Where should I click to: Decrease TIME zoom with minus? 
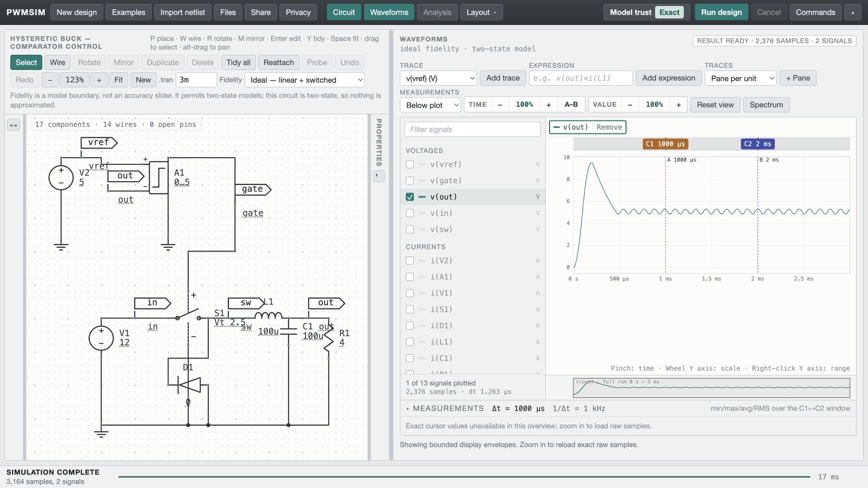click(500, 105)
